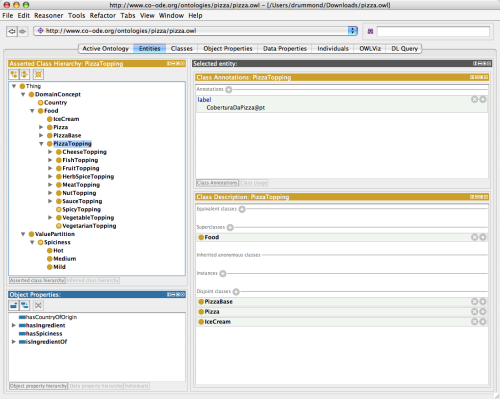Remove Food superclass with X icon
500x399 pixels.
tap(474, 237)
